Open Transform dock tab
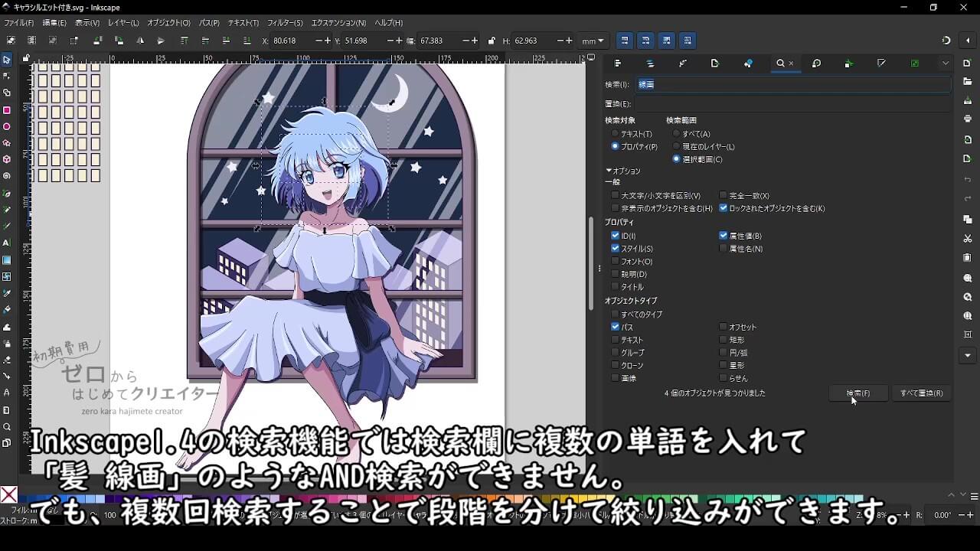Image resolution: width=980 pixels, height=551 pixels. click(816, 64)
